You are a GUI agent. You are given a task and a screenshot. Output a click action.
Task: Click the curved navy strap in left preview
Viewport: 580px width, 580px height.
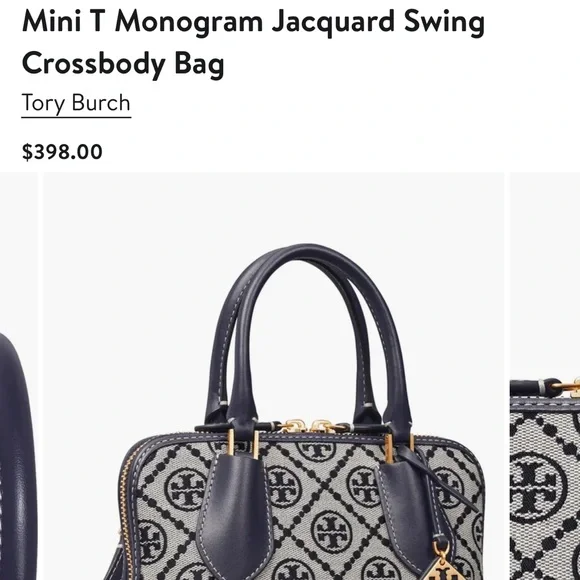click(x=17, y=457)
